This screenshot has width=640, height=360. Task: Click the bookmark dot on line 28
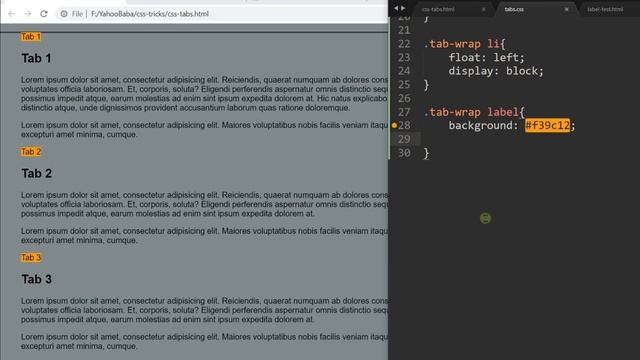coord(394,125)
